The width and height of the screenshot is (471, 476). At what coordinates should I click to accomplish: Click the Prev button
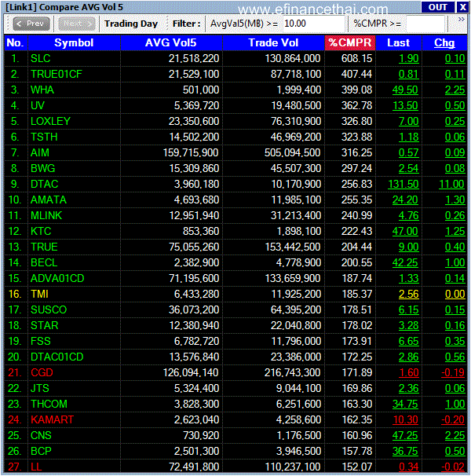[31, 24]
